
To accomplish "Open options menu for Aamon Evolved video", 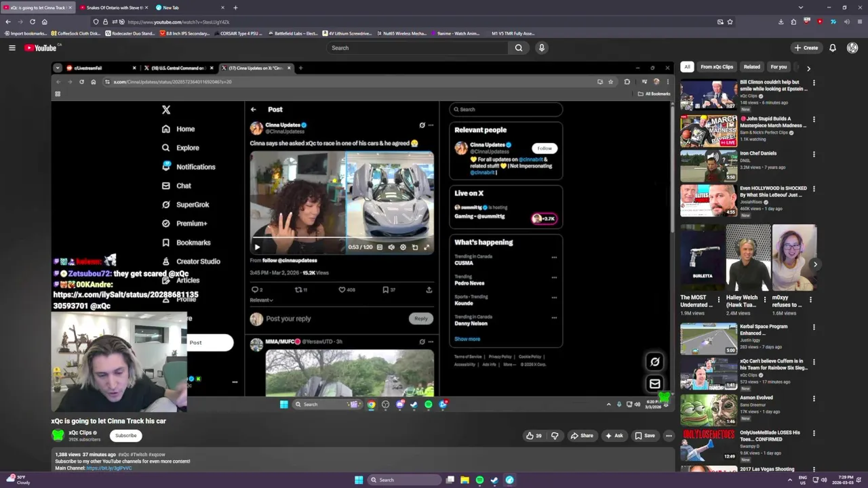I will coord(814,399).
